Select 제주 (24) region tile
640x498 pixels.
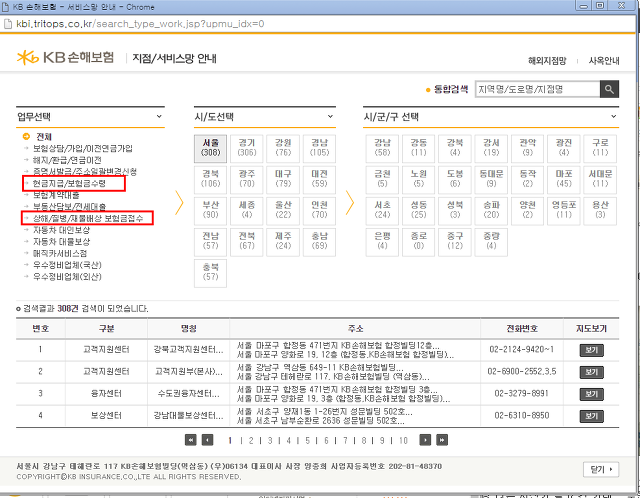coord(283,242)
